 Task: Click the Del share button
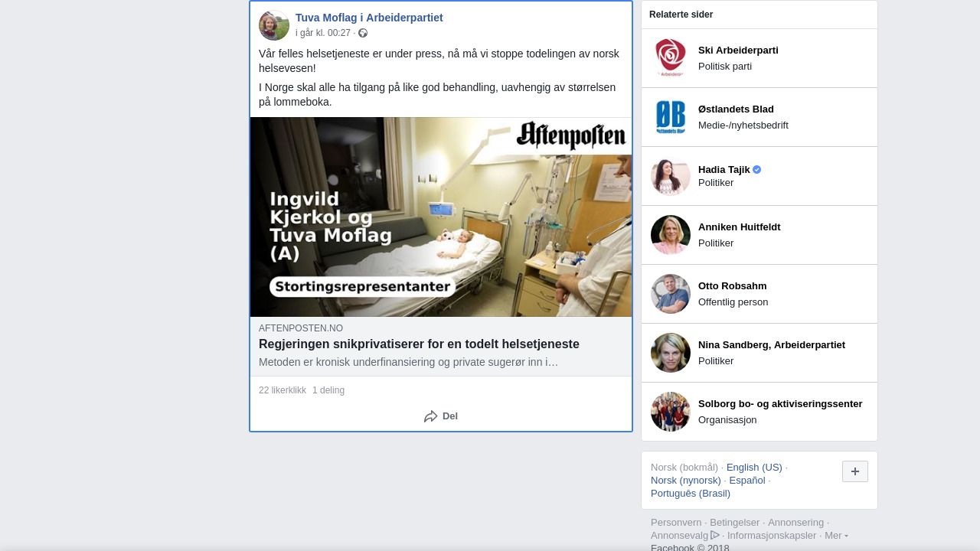(441, 416)
